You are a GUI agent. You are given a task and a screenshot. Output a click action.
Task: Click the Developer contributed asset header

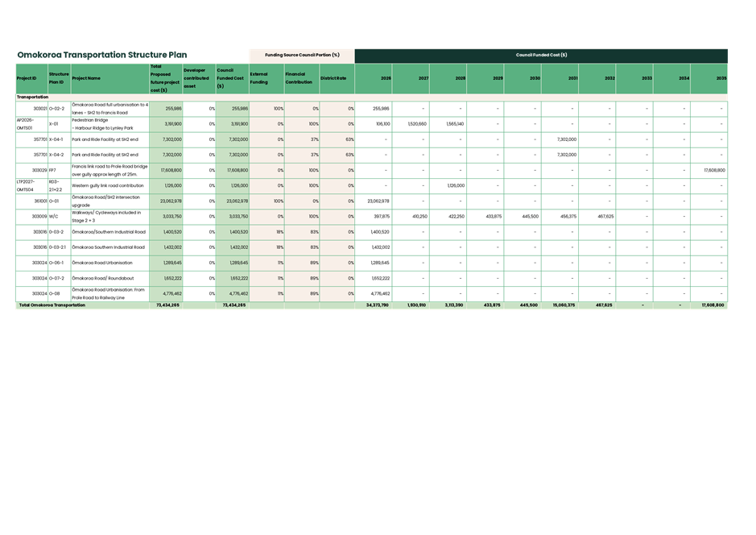click(198, 78)
